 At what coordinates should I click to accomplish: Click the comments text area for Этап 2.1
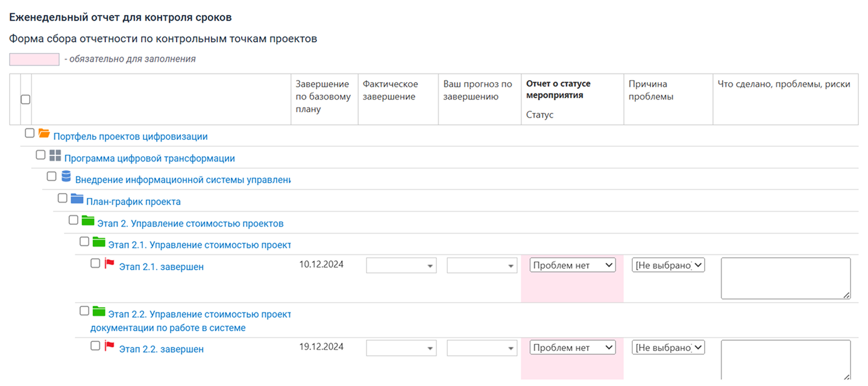[x=785, y=278]
